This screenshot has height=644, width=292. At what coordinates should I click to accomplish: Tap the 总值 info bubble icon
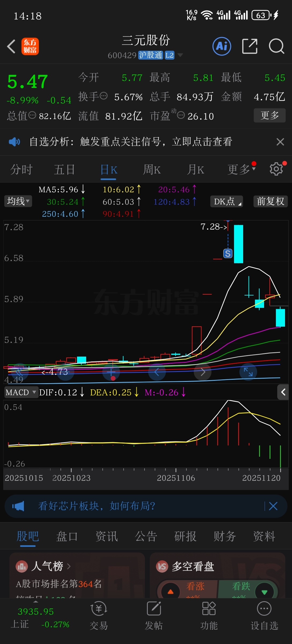[x=32, y=115]
